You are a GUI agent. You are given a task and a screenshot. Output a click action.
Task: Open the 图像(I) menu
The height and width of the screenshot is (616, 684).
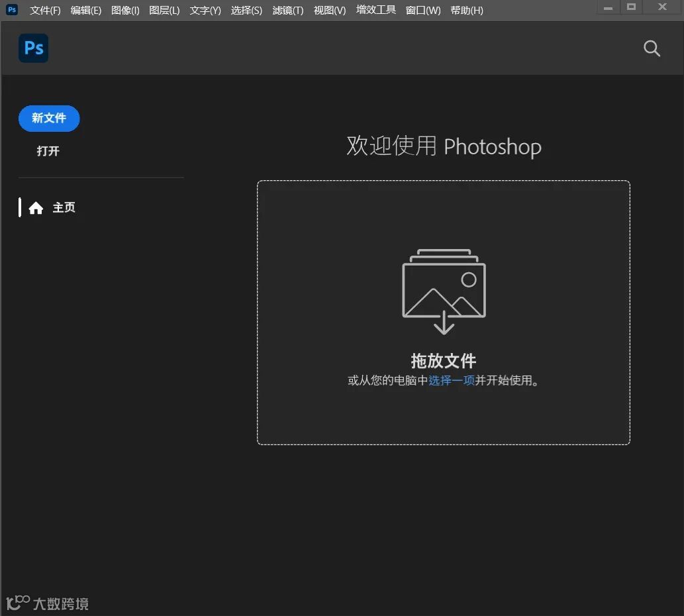coord(125,10)
